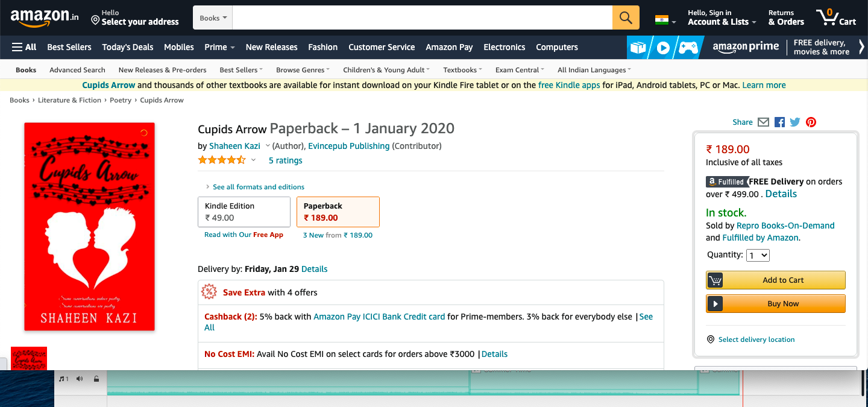Open the 5 ratings link
868x407 pixels.
pos(286,160)
